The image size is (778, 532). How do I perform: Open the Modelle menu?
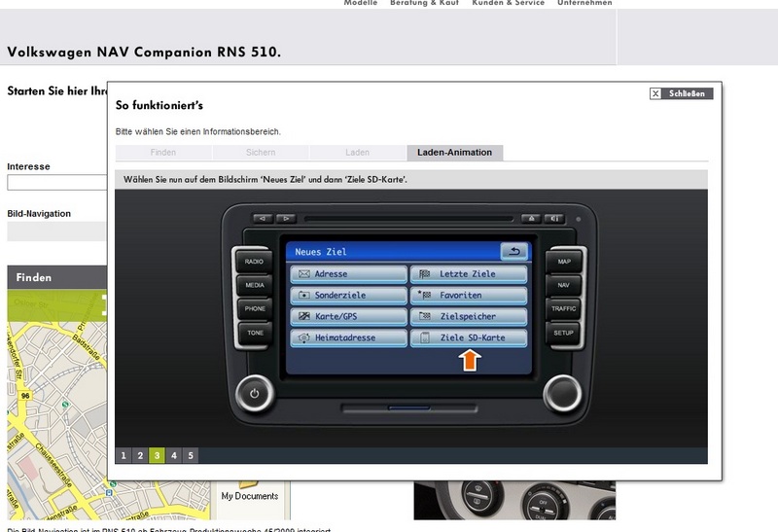361,3
